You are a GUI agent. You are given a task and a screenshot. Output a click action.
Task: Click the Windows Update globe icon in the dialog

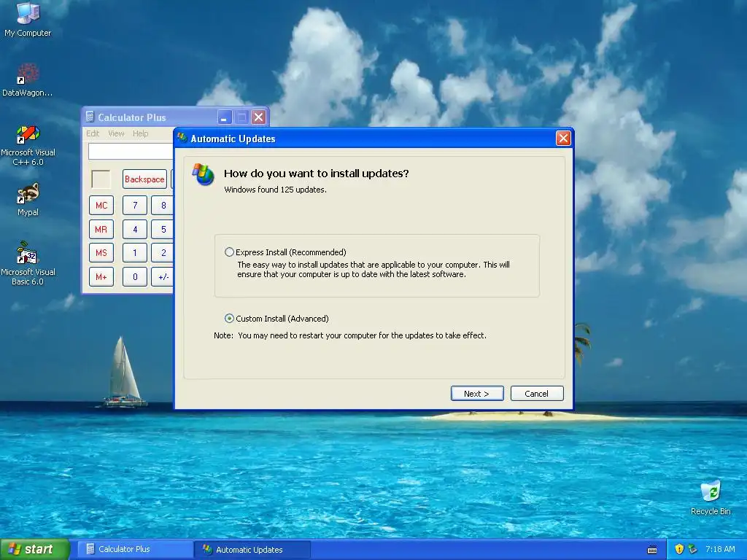tap(204, 175)
